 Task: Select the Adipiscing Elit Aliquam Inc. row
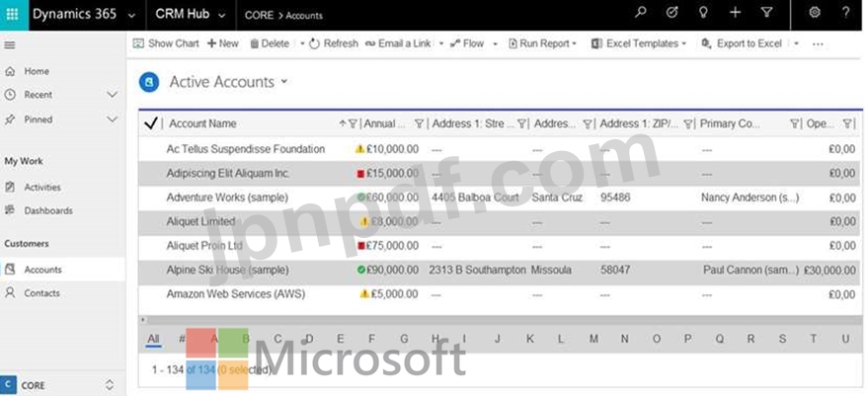pos(500,174)
